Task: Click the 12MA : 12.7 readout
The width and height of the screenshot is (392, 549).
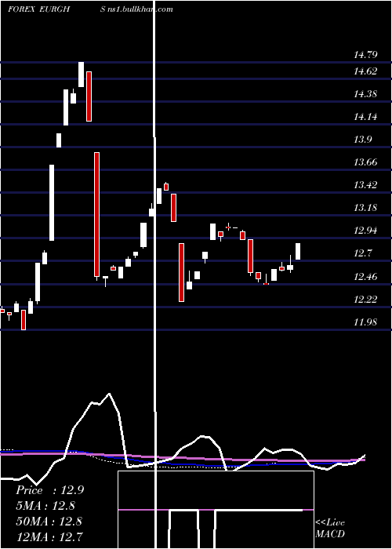Action: 49,536
